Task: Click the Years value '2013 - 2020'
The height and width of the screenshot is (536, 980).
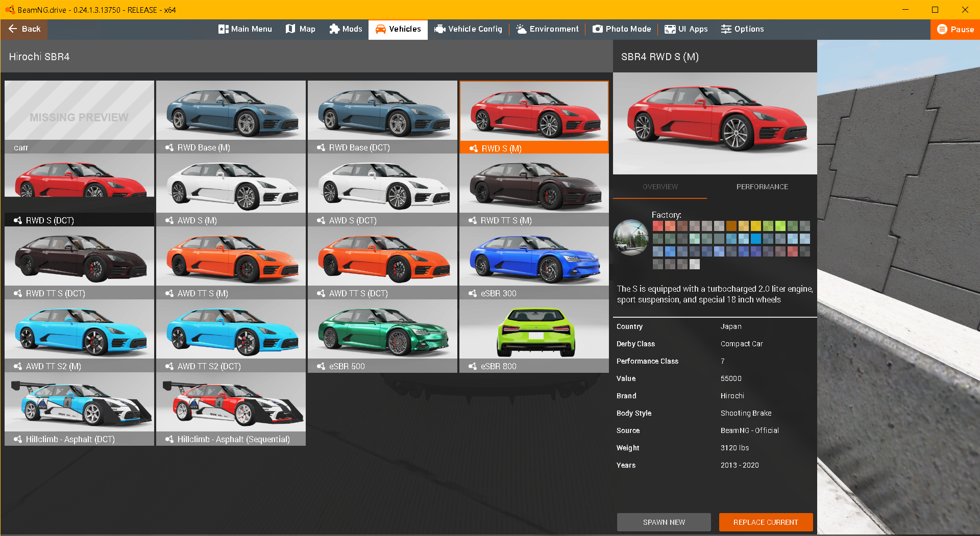Action: pyautogui.click(x=740, y=465)
